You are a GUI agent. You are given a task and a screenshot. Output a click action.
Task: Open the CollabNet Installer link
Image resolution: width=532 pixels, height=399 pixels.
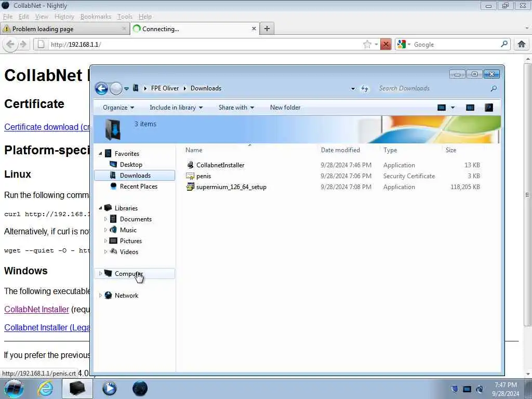pyautogui.click(x=37, y=310)
